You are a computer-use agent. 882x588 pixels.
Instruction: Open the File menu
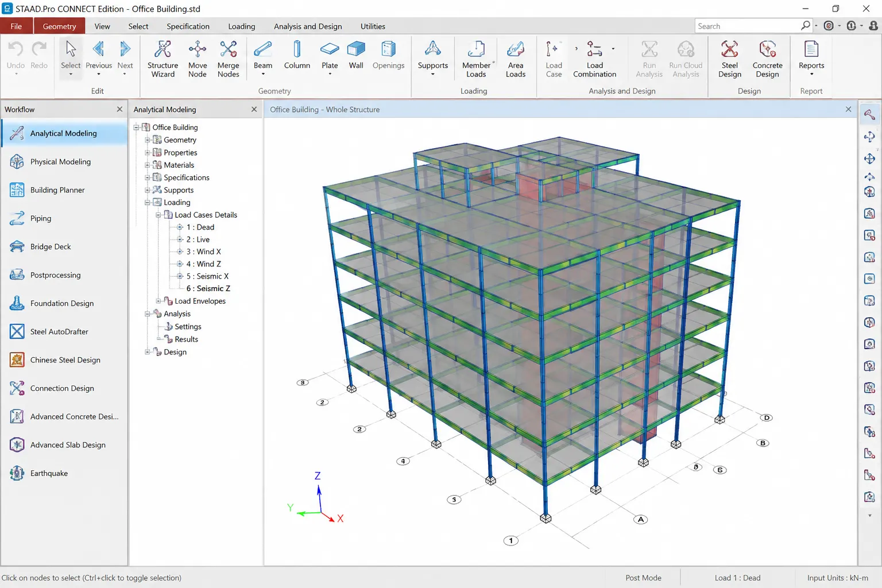tap(16, 26)
